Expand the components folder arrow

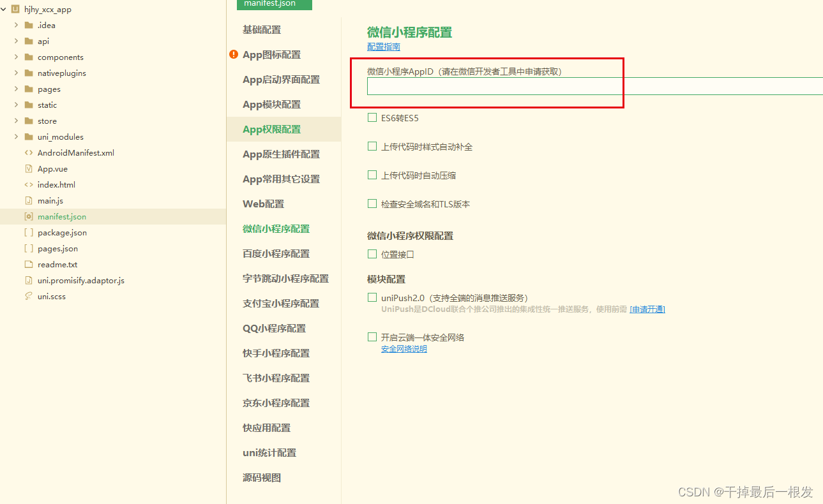16,57
